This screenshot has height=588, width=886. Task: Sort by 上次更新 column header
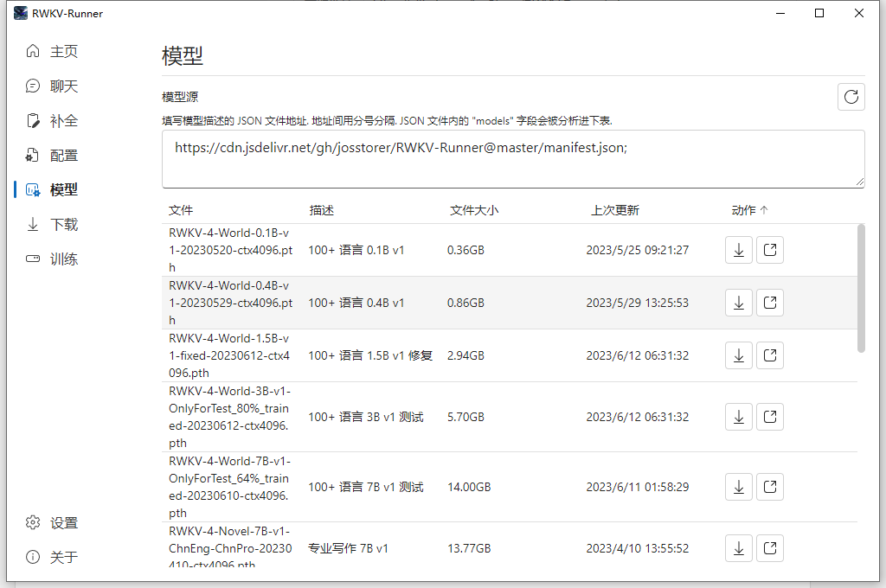click(615, 210)
